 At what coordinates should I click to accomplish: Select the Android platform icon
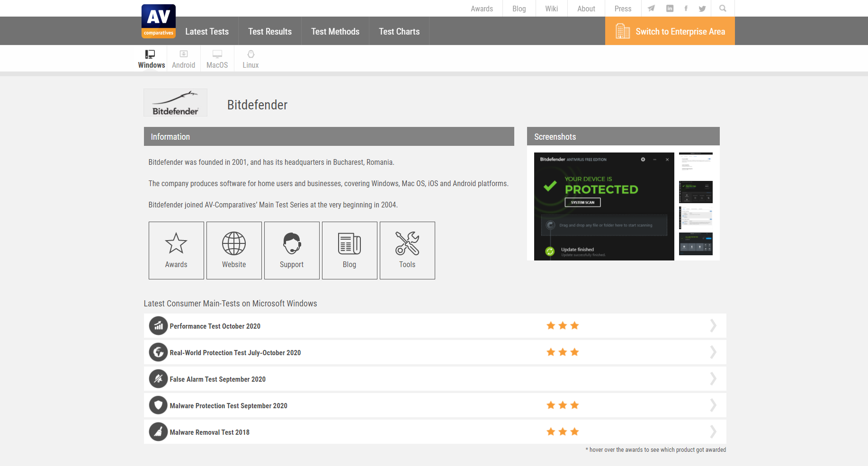click(x=184, y=54)
